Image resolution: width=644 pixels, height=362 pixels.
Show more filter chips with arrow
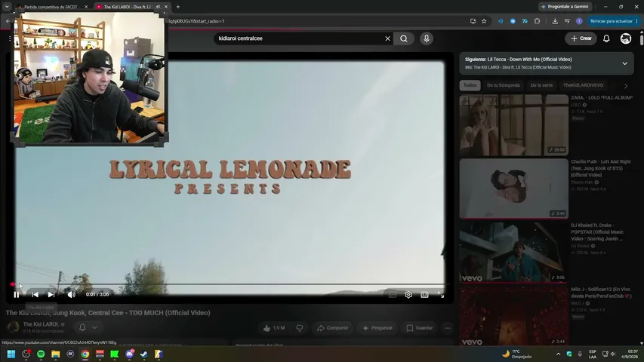click(626, 86)
